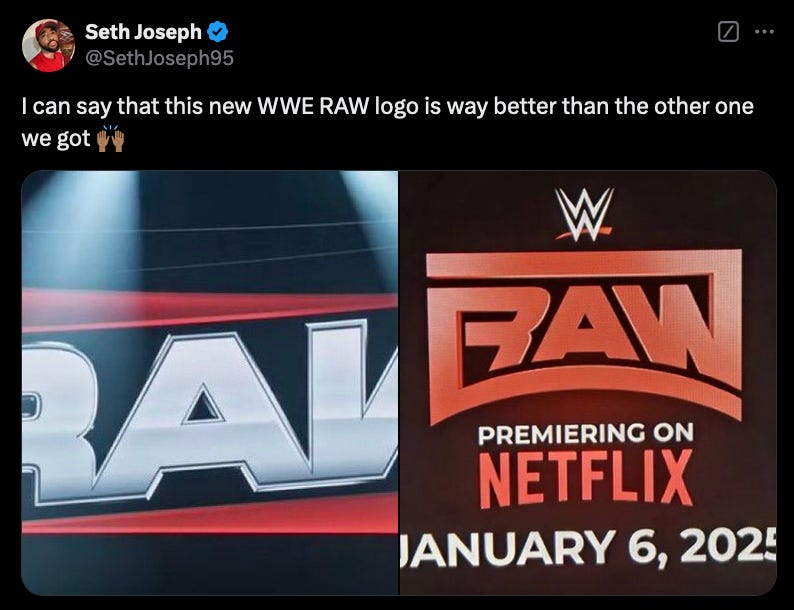The height and width of the screenshot is (610, 794).
Task: Click the words 'we got' in tweet
Action: (56, 138)
